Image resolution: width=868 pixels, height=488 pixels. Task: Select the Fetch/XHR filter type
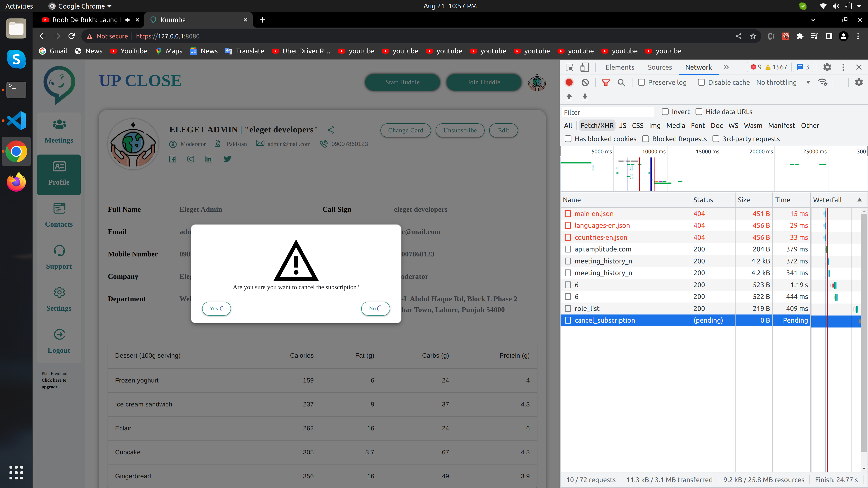tap(597, 126)
